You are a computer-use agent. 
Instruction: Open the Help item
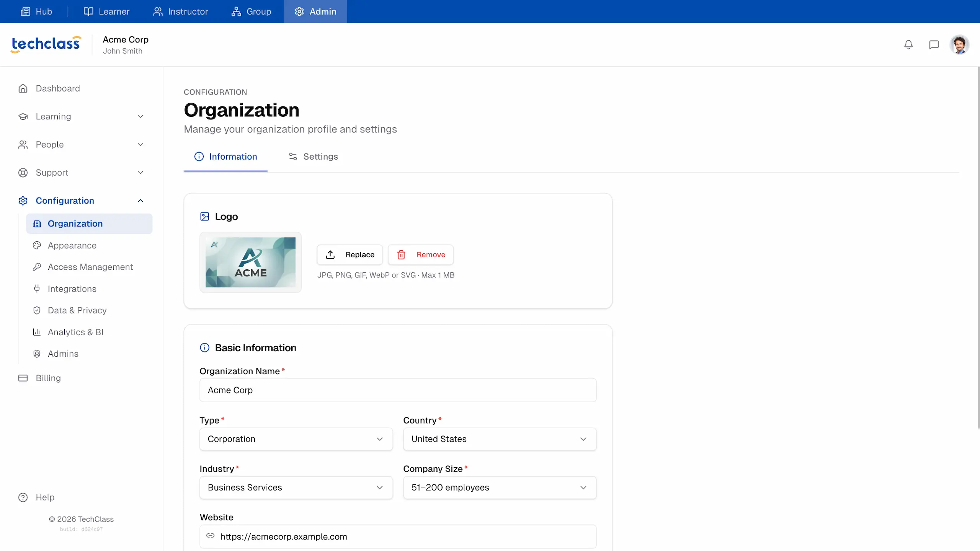coord(45,497)
